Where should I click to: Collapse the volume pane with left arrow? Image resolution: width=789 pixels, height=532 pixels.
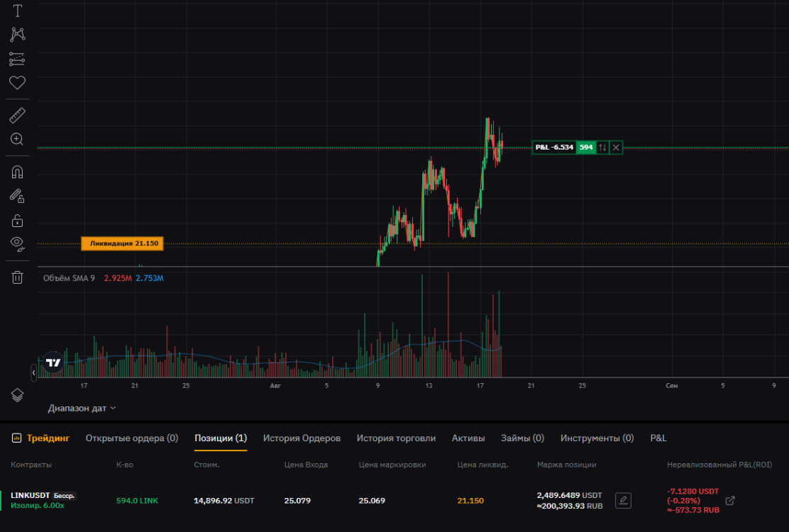coord(33,372)
